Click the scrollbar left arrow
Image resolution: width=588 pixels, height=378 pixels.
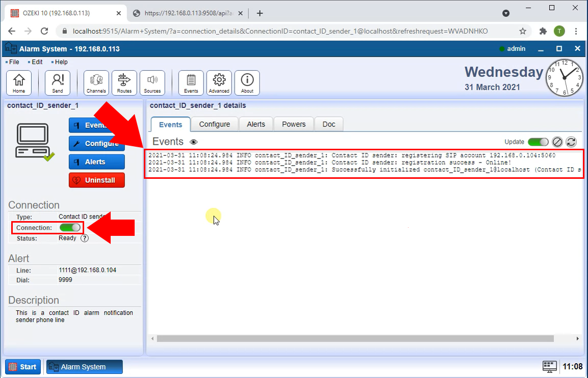pyautogui.click(x=152, y=339)
